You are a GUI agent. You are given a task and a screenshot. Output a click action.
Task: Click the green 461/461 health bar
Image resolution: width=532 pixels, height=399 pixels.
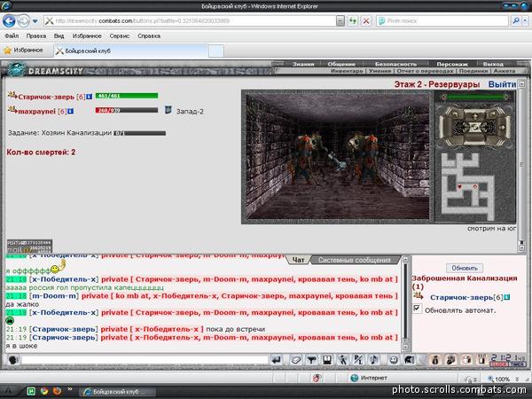click(127, 96)
